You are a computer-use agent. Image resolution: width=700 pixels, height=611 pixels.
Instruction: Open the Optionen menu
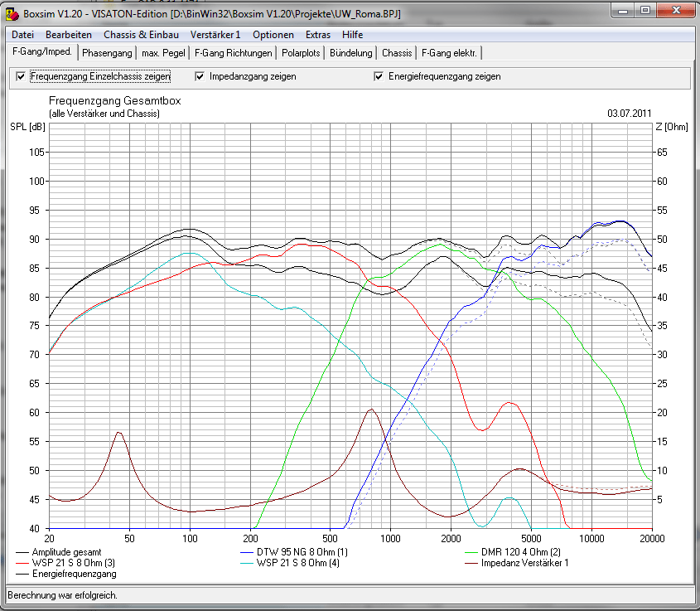pos(273,35)
